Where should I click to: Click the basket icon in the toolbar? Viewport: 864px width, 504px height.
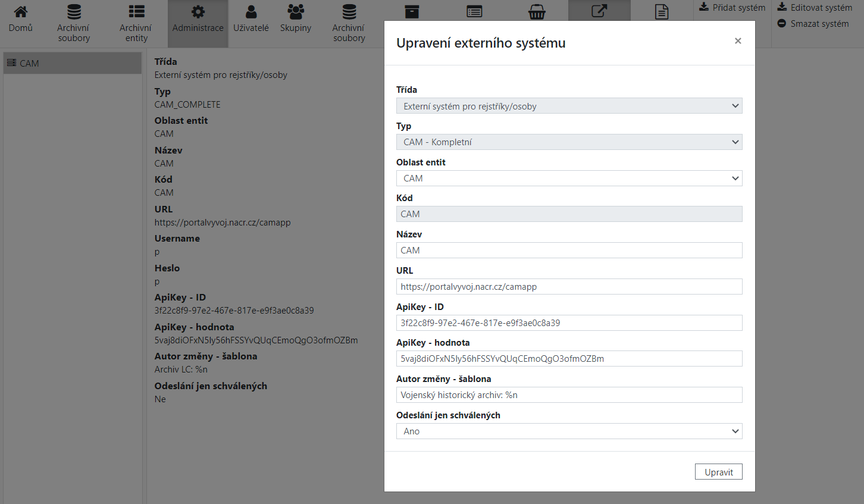point(537,11)
